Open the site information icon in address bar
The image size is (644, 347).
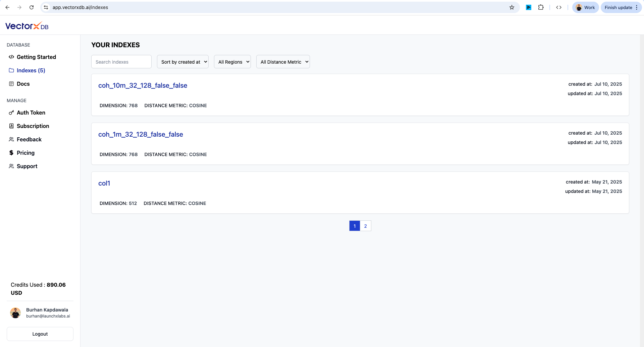46,7
